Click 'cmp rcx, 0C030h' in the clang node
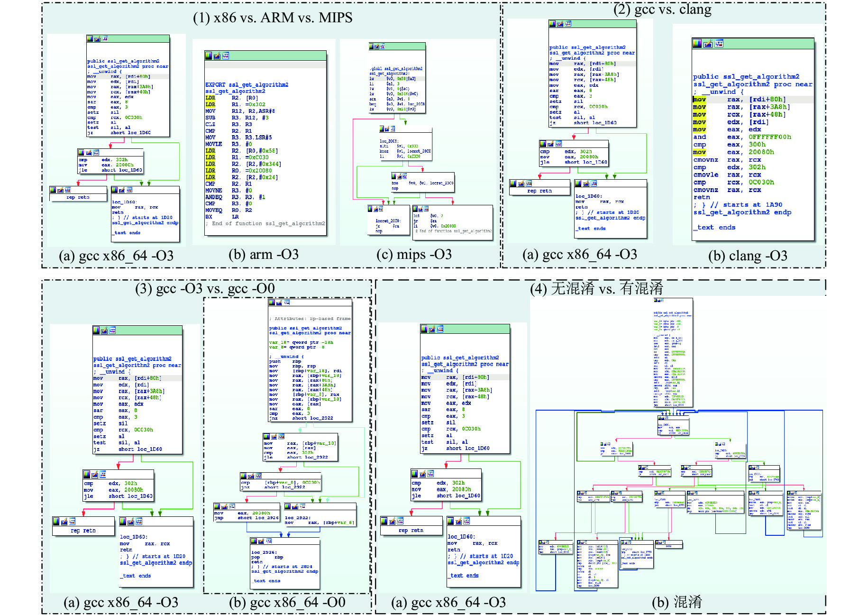This screenshot has width=868, height=615. click(734, 182)
